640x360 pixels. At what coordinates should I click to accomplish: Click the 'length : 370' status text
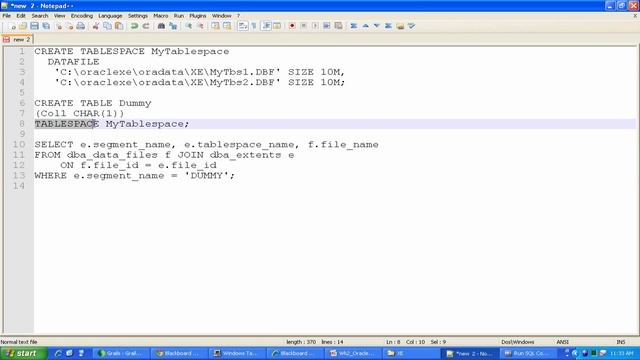coord(301,342)
